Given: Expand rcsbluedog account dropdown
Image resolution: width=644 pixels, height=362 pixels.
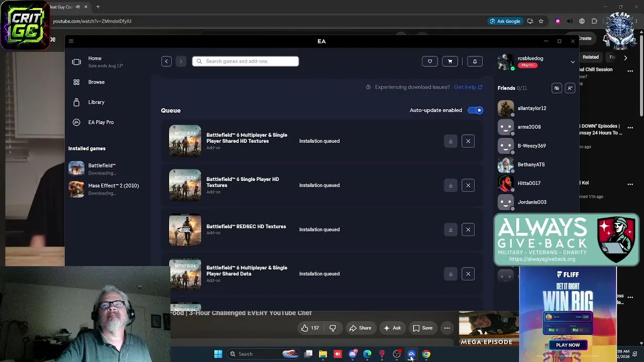Looking at the screenshot, I should pos(573,62).
